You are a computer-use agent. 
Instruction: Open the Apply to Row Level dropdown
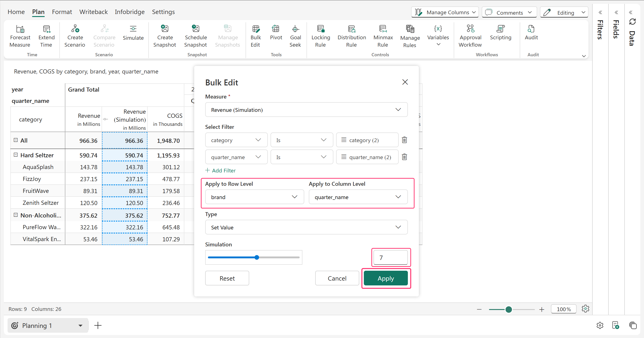point(254,197)
